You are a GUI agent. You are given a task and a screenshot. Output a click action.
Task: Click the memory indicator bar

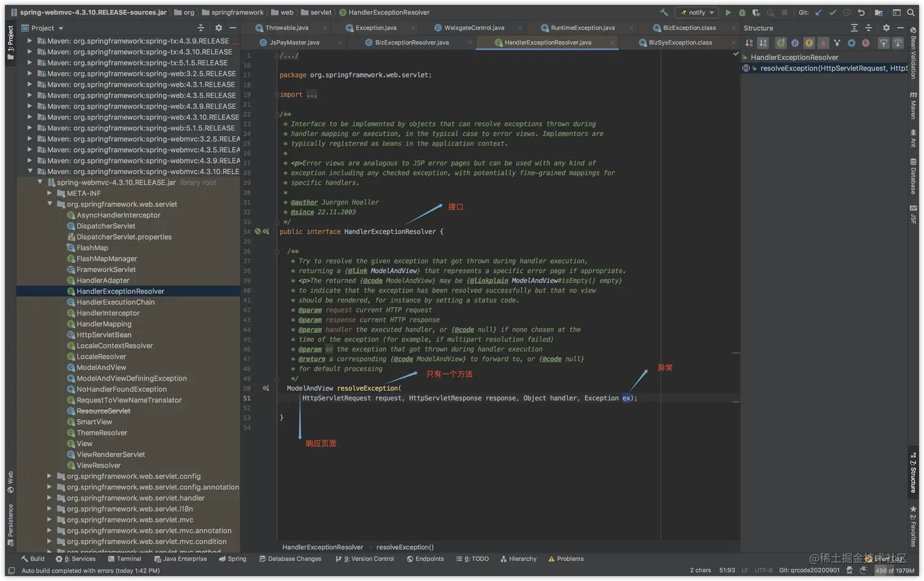click(x=894, y=571)
